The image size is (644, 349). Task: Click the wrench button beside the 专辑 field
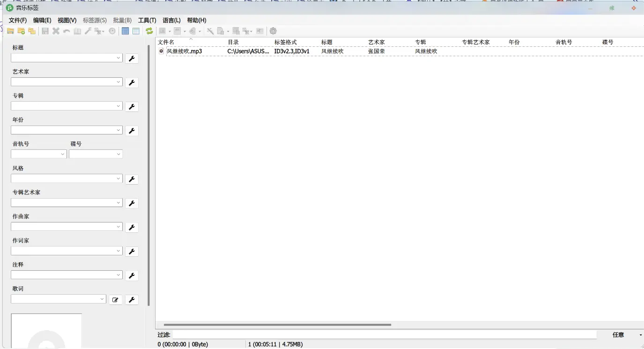pos(132,106)
